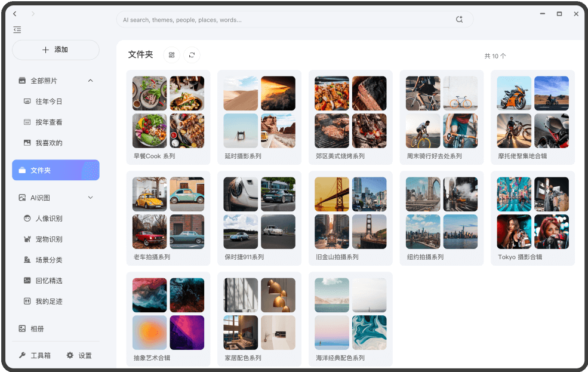Open the Tokyo 摄影合辑 folder
This screenshot has width=588, height=372.
(x=532, y=217)
